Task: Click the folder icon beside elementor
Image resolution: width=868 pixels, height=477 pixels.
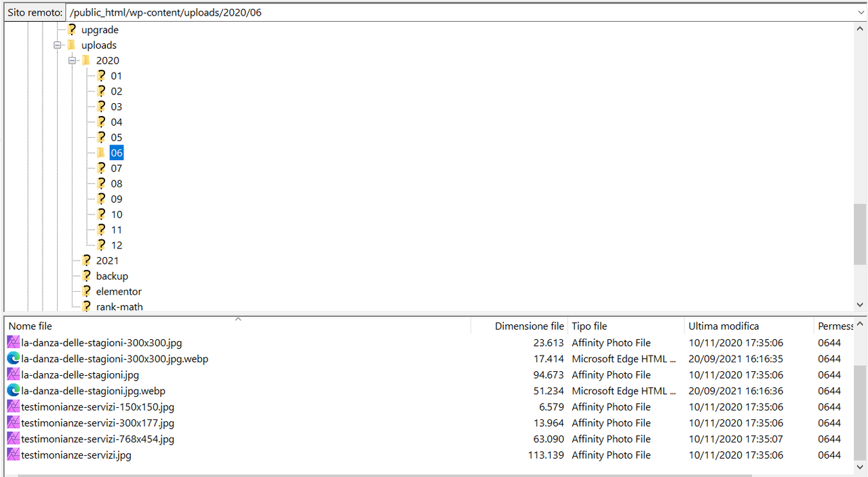Action: [x=86, y=291]
